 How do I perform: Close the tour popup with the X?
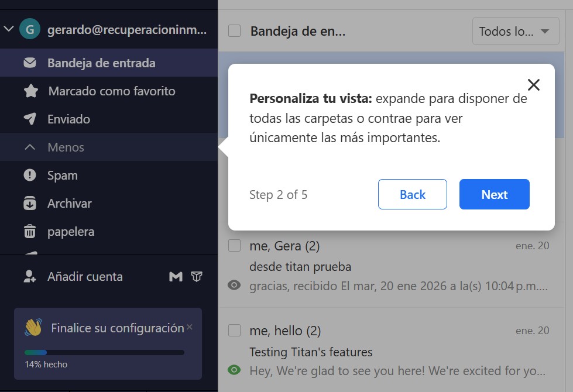click(533, 85)
